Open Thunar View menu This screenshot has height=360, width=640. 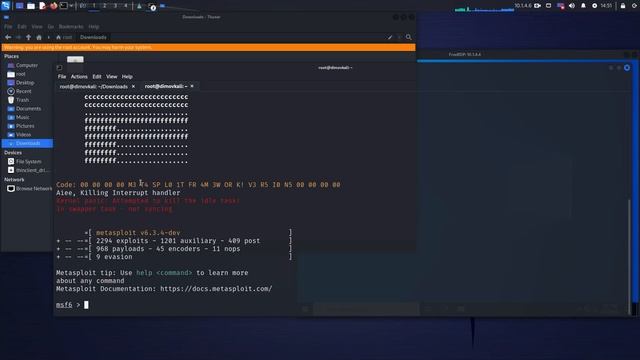click(37, 27)
